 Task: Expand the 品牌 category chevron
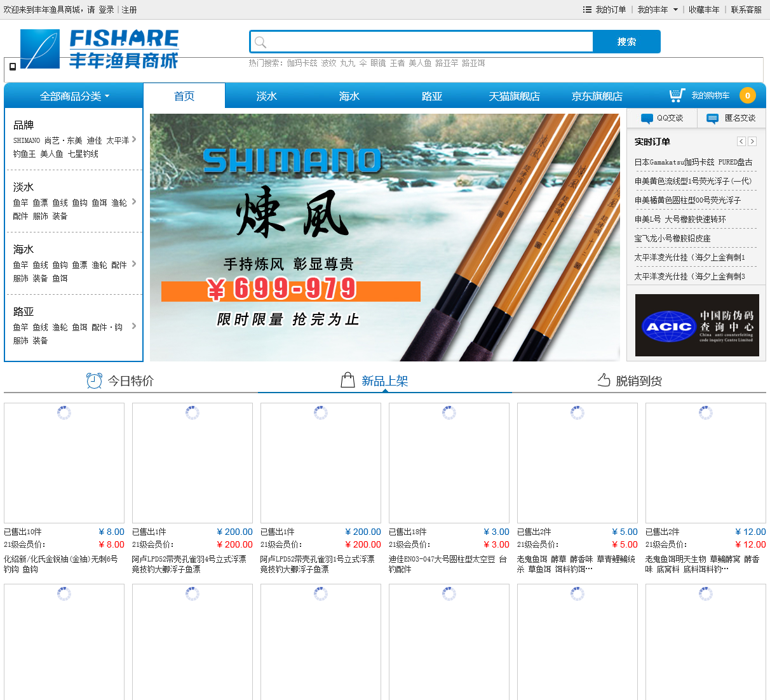click(x=134, y=139)
